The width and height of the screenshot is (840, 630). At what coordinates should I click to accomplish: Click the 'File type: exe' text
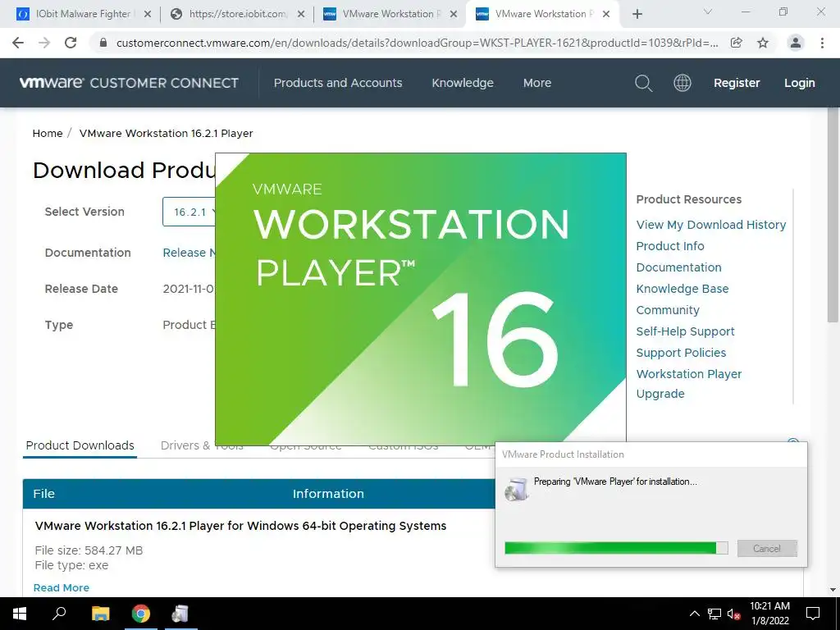click(x=71, y=566)
